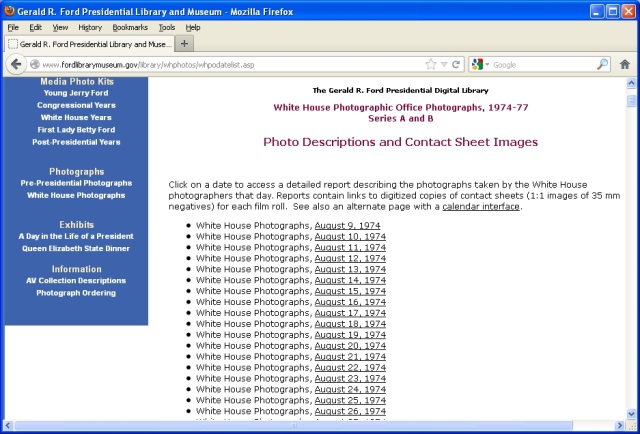Open the Bookmarks menu
Screen dimensions: 640x434
point(130,27)
